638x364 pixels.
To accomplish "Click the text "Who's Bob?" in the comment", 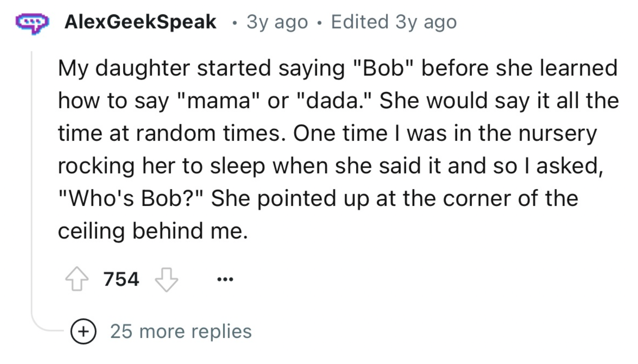I will coord(131,198).
